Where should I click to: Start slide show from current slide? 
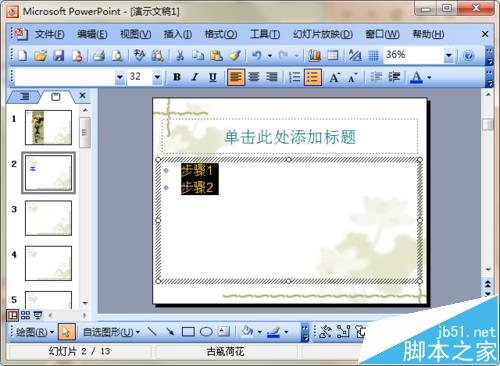(x=38, y=315)
